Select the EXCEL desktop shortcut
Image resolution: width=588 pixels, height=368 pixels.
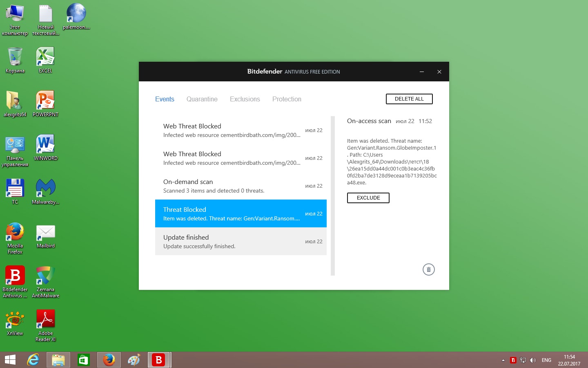tap(45, 60)
